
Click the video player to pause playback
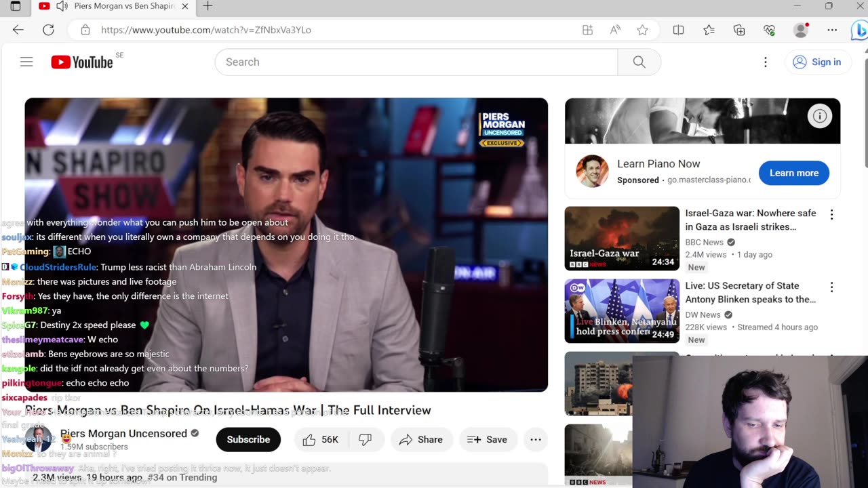point(286,245)
